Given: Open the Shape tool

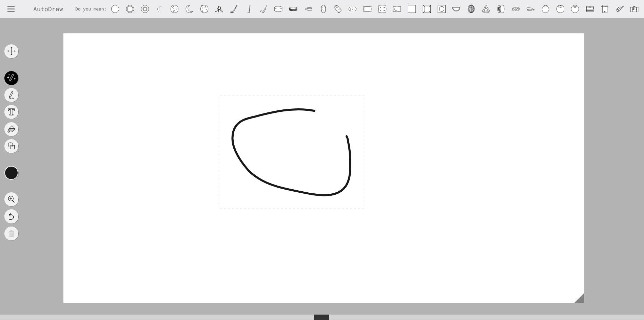Looking at the screenshot, I should click(11, 146).
